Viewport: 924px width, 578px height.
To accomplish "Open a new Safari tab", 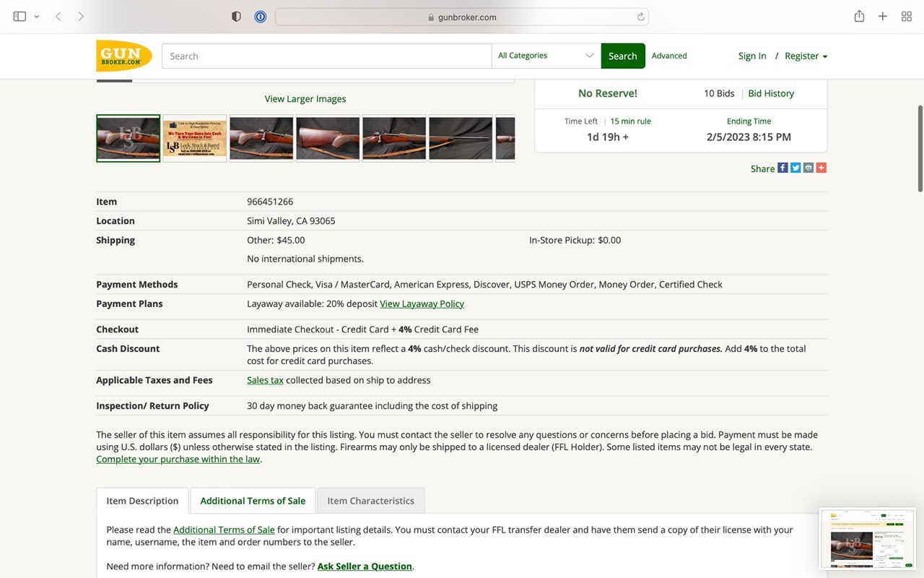I will pyautogui.click(x=882, y=17).
